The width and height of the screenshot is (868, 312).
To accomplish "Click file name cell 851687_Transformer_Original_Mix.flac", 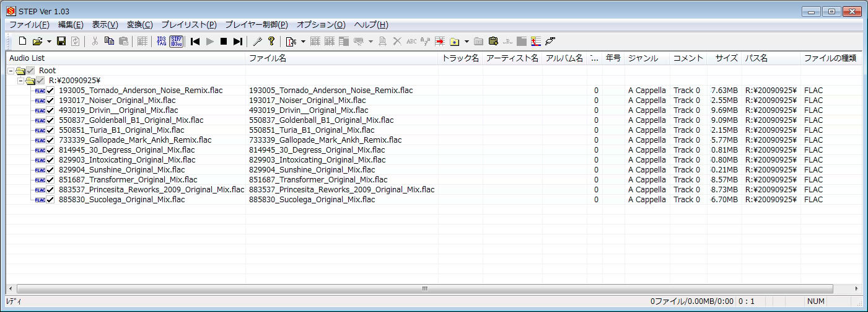I will 318,180.
